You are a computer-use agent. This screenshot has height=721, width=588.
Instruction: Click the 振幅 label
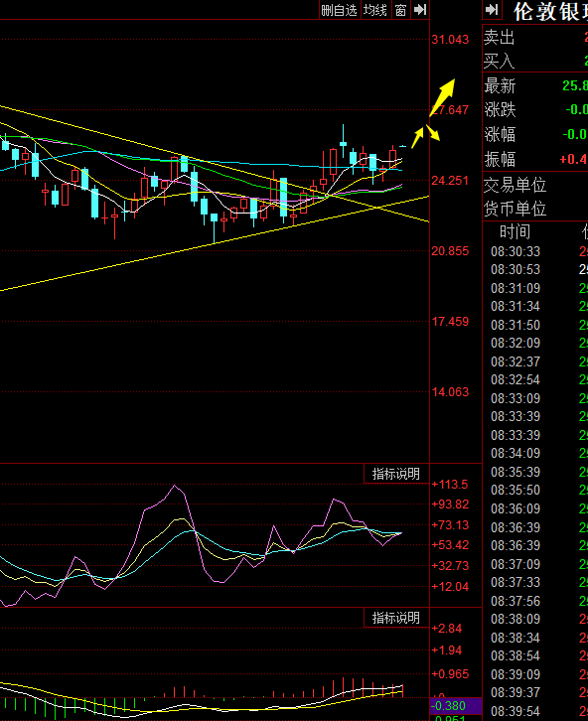[500, 159]
